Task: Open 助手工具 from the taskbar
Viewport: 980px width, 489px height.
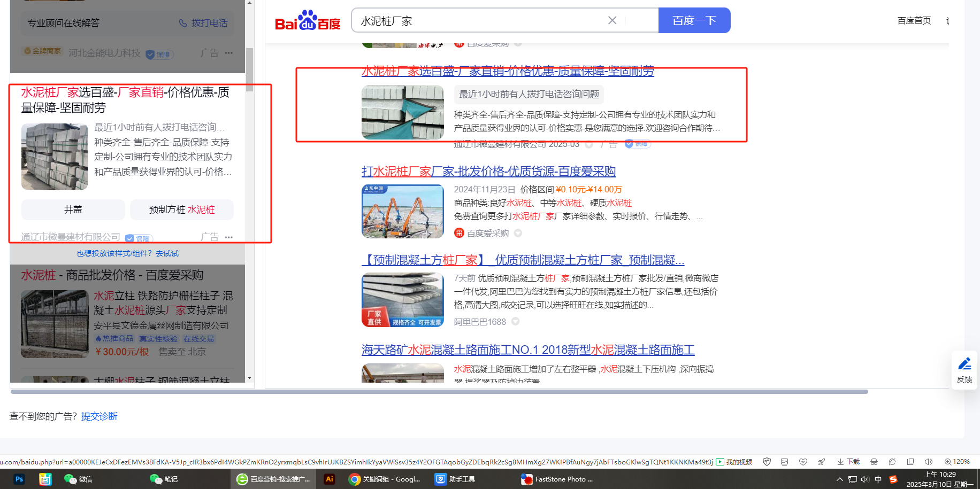Action: click(x=455, y=479)
